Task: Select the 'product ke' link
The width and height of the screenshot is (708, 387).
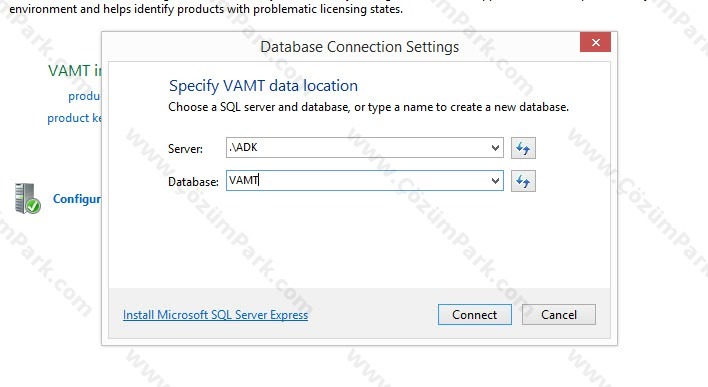Action: (x=75, y=118)
